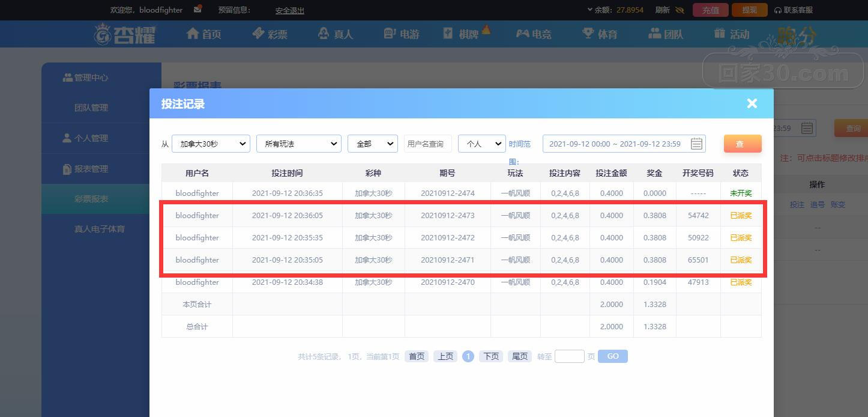The height and width of the screenshot is (417, 868).
Task: Click the 提现 withdraw button
Action: pyautogui.click(x=749, y=10)
